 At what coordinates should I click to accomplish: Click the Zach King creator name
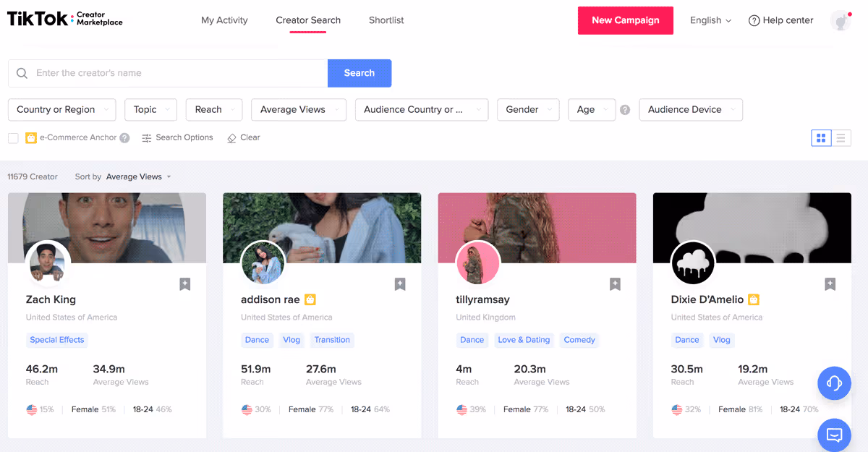point(51,299)
